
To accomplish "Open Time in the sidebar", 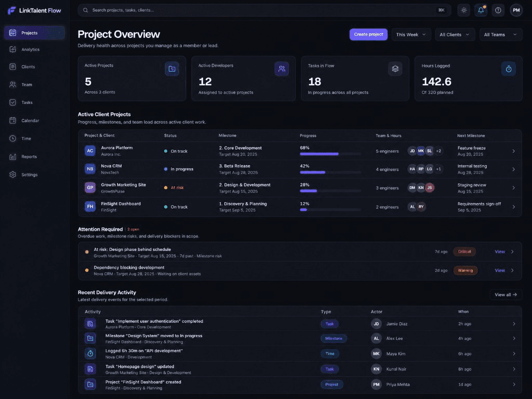I will (34, 138).
